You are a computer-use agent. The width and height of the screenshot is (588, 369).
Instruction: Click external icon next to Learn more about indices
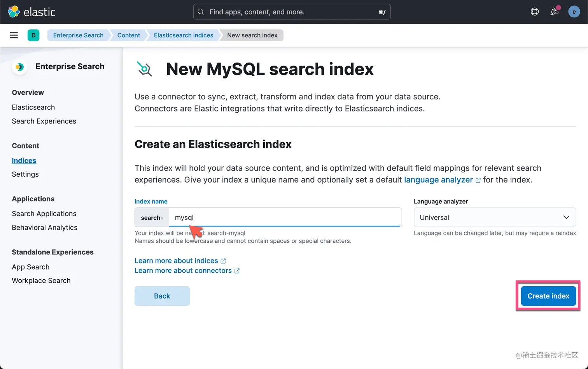tap(223, 261)
